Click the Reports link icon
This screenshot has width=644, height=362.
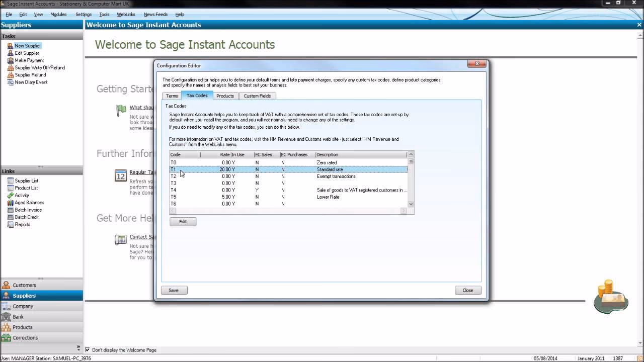click(x=10, y=224)
